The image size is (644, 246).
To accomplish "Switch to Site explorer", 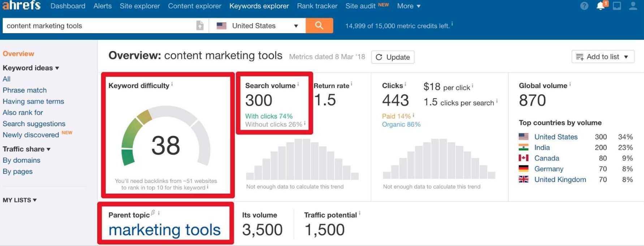I will point(140,6).
